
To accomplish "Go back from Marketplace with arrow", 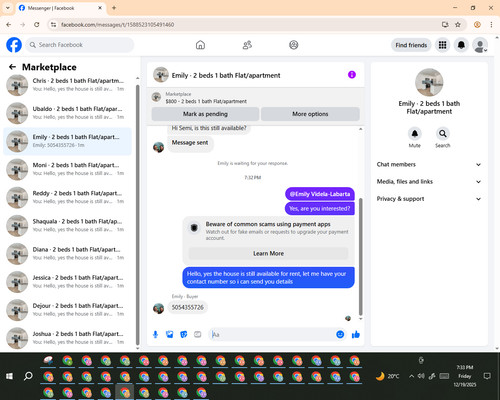I will (x=12, y=67).
